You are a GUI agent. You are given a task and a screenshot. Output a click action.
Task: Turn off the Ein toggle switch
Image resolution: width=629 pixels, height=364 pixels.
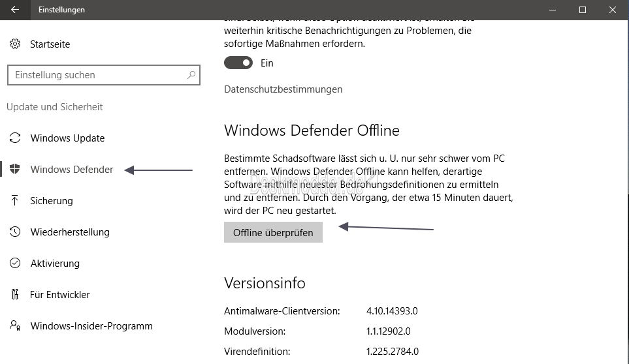[238, 63]
